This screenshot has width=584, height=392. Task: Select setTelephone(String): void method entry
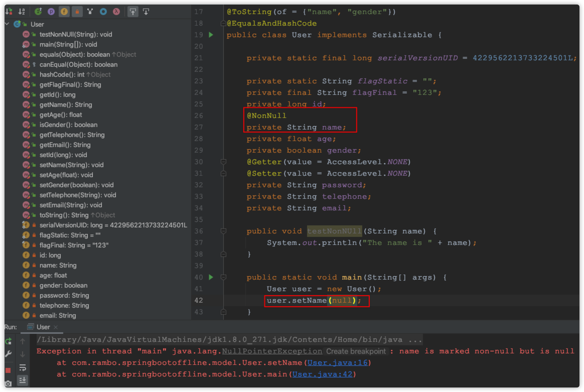(x=78, y=195)
